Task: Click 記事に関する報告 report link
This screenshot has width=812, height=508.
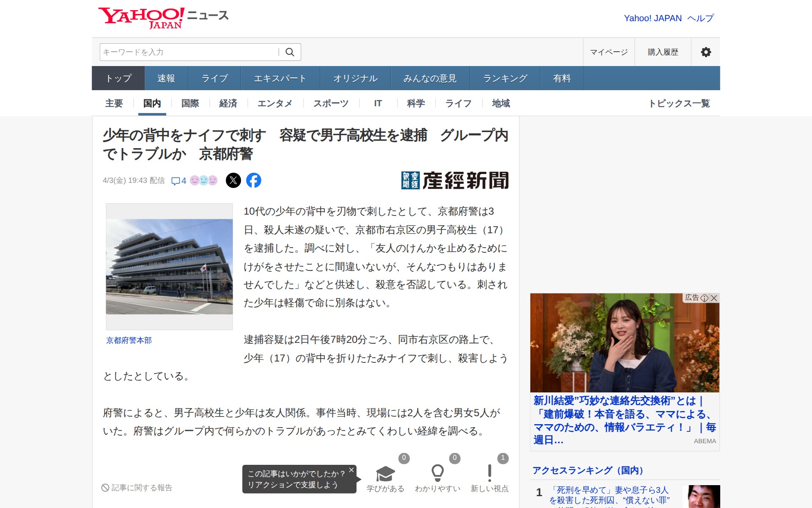Action: coord(137,488)
